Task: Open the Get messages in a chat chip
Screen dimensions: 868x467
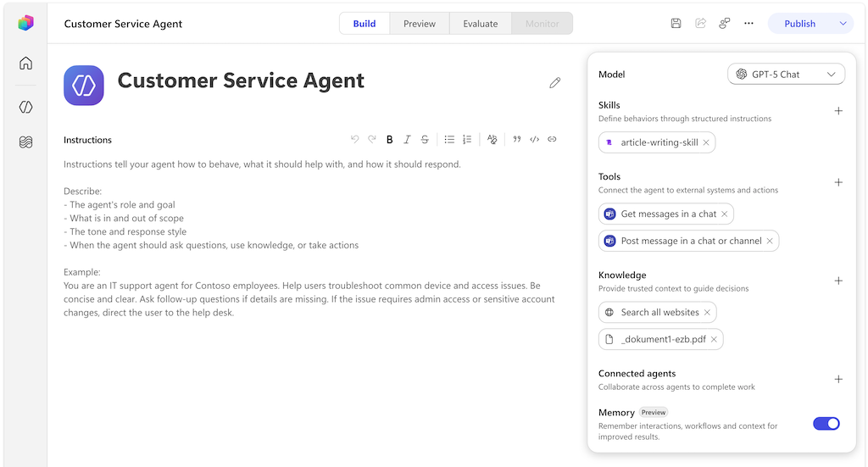Action: 666,214
